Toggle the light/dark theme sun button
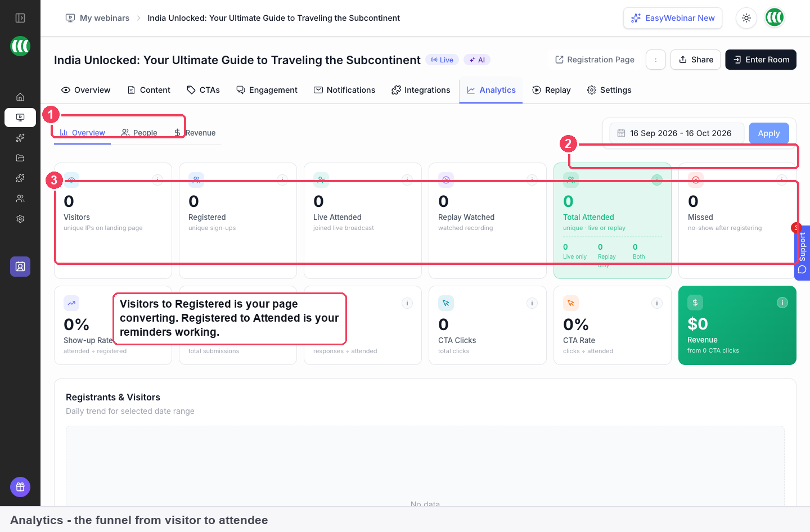Image resolution: width=810 pixels, height=532 pixels. [x=746, y=18]
